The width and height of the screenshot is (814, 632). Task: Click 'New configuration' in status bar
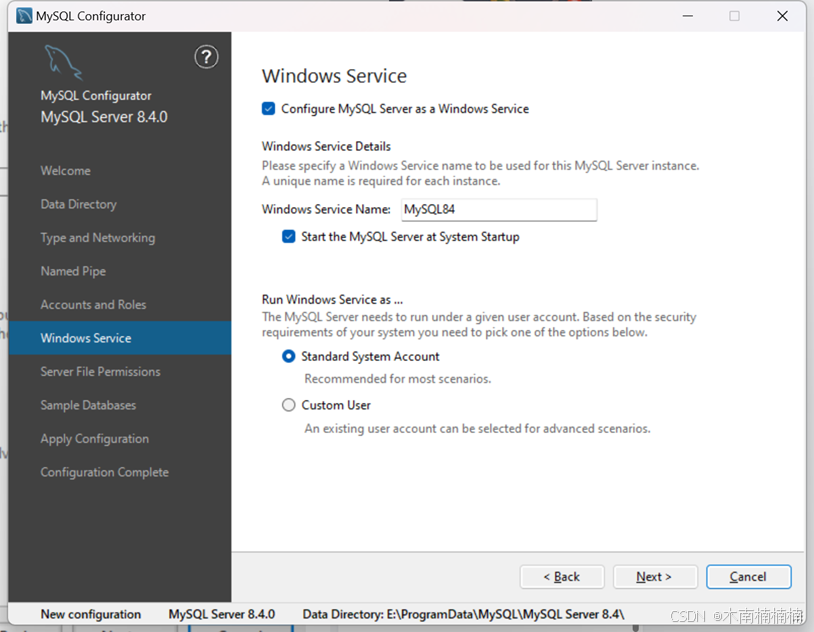tap(91, 614)
